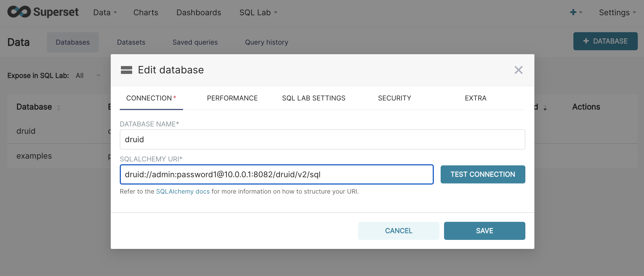The width and height of the screenshot is (644, 276).
Task: Click the database icon in the dialog header
Action: 127,70
